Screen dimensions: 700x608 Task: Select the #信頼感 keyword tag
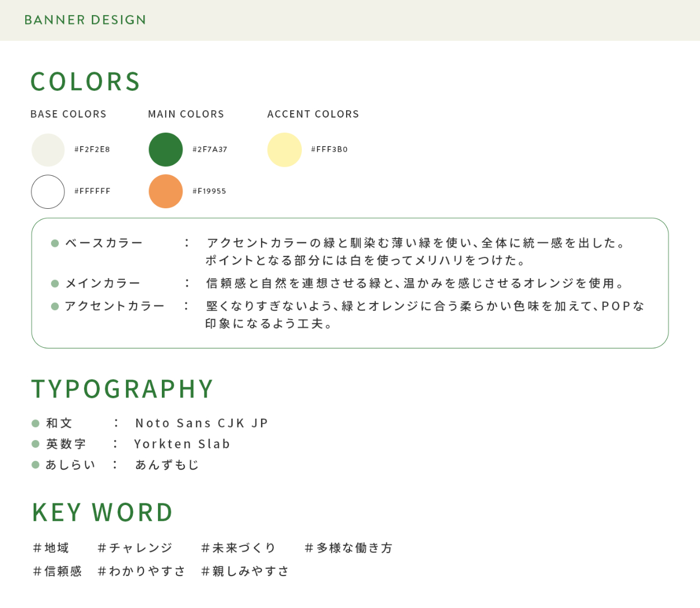click(x=57, y=571)
